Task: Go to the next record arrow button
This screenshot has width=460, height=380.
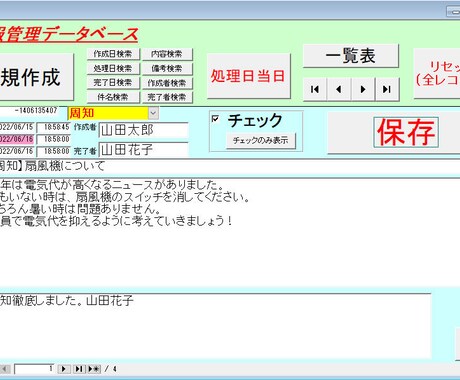Action: [363, 89]
